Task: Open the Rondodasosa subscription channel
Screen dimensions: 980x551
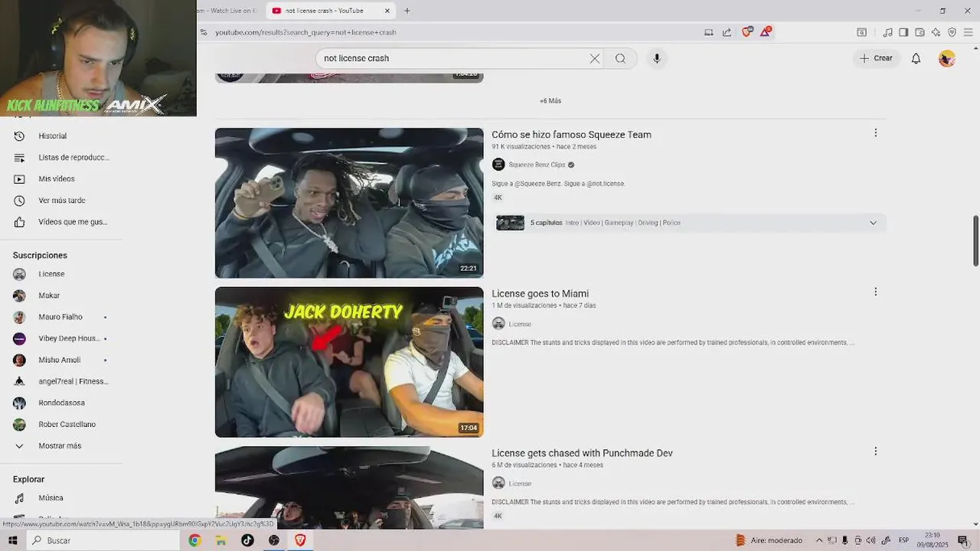Action: tap(61, 403)
